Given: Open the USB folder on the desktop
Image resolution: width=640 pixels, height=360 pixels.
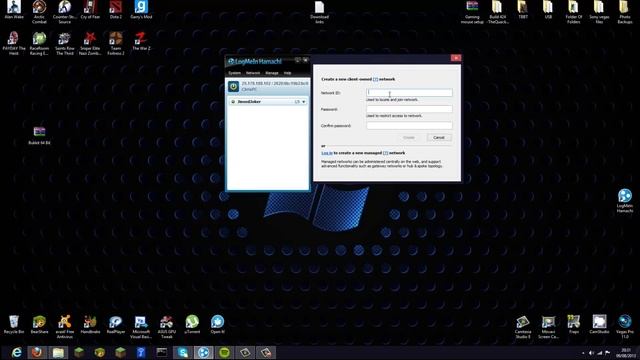Looking at the screenshot, I should [548, 10].
